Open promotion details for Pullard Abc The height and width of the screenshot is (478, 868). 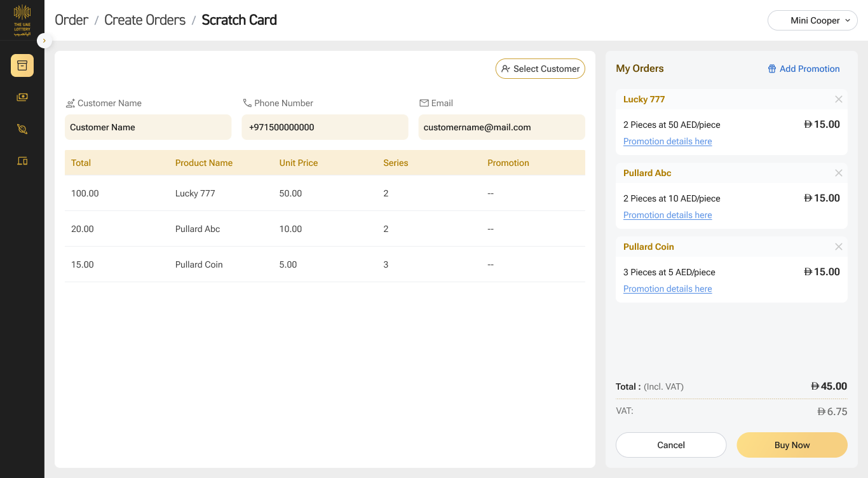click(x=668, y=215)
